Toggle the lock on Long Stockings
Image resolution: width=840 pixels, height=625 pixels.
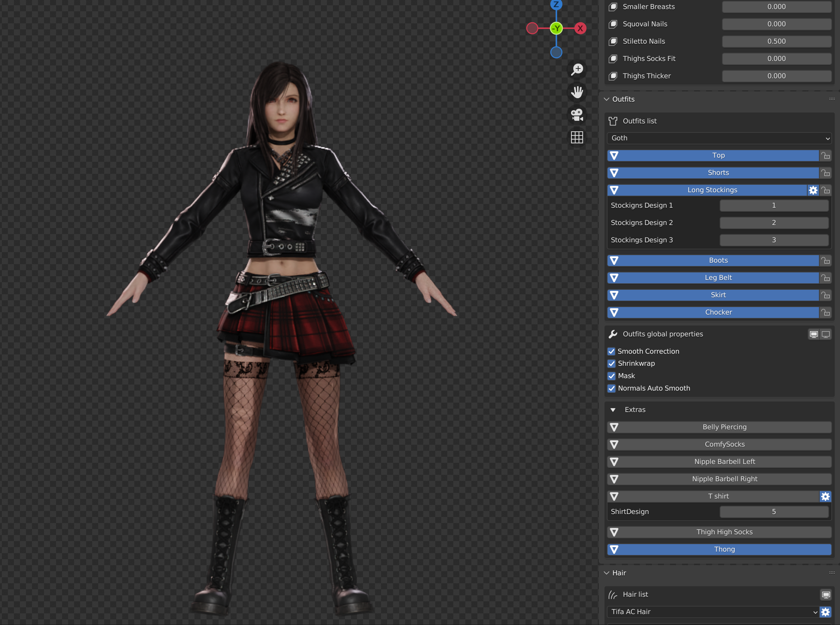click(825, 190)
